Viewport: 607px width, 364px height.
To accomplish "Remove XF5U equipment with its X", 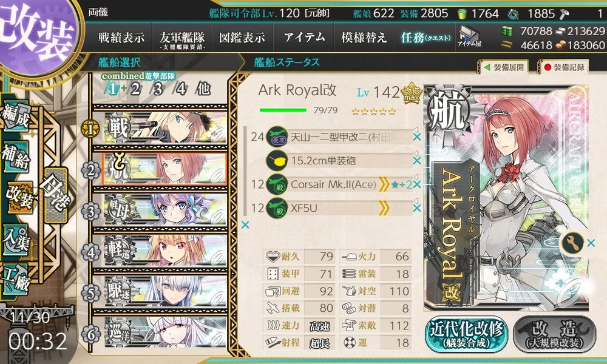I will click(x=416, y=208).
